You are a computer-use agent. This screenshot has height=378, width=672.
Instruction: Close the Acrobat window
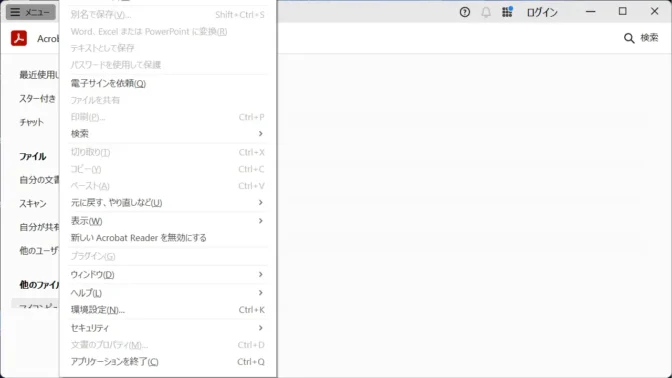[654, 12]
